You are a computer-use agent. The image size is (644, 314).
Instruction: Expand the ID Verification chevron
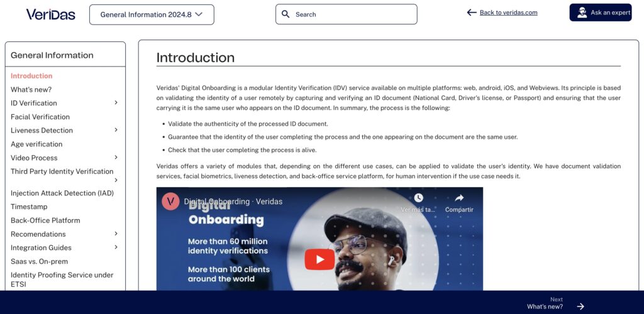coord(116,102)
